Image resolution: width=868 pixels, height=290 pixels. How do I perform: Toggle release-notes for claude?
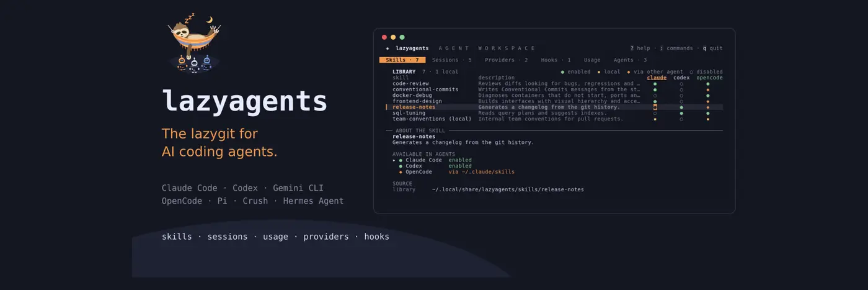click(x=655, y=107)
